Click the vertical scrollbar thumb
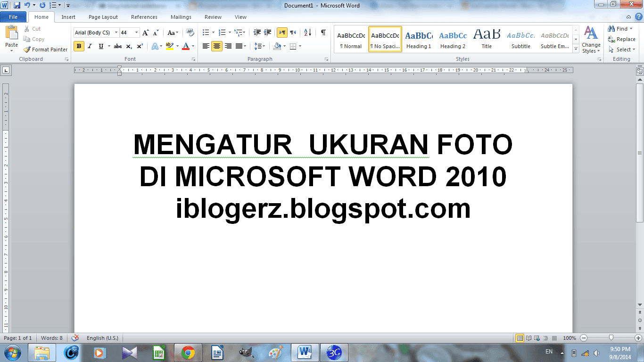 [x=640, y=153]
